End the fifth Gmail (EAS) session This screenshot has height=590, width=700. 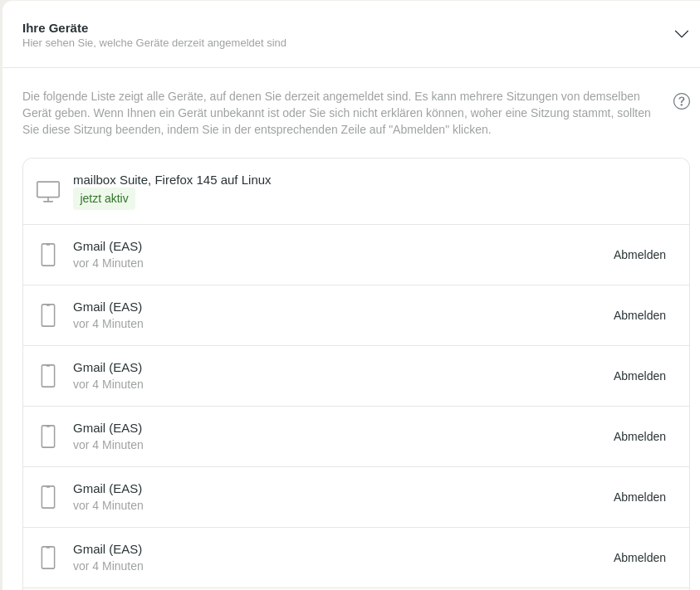coord(639,497)
